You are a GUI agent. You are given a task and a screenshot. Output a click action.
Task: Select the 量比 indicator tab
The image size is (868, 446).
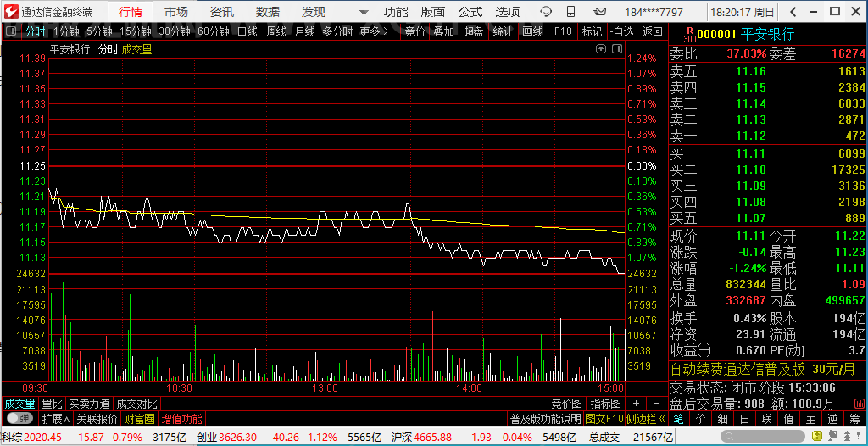[x=52, y=404]
